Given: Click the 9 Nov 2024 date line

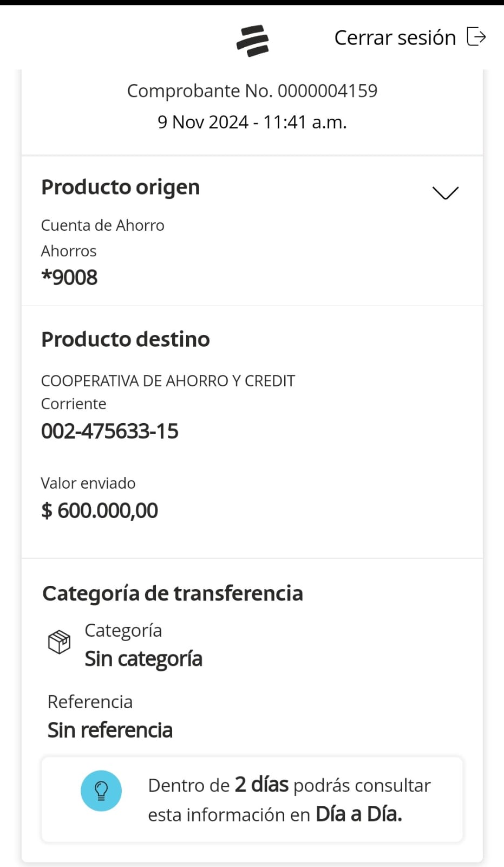Looking at the screenshot, I should coord(252,122).
